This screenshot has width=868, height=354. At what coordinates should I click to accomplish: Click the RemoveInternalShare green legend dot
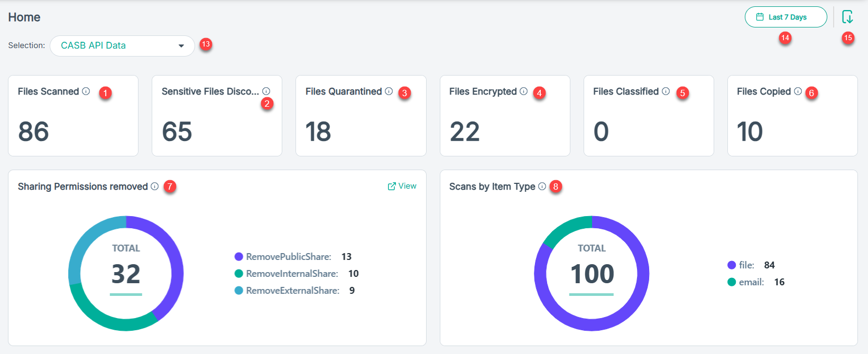tap(239, 274)
